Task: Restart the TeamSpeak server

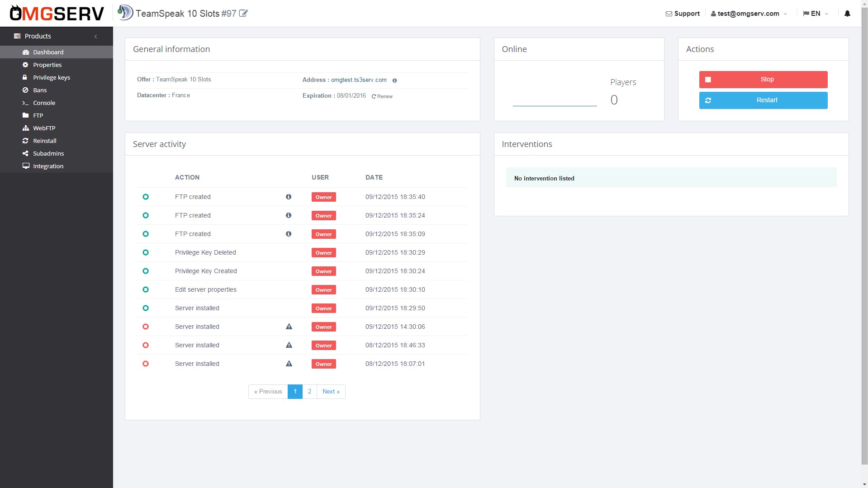Action: (x=763, y=100)
